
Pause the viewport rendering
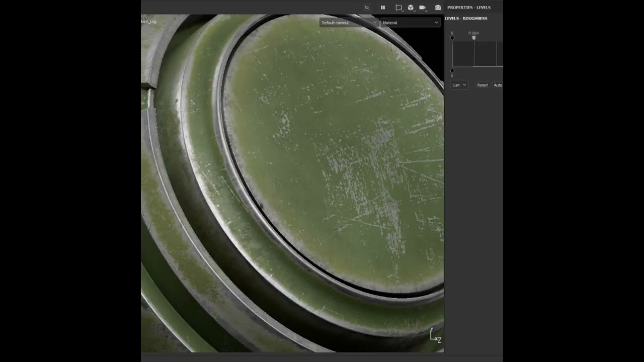click(383, 8)
